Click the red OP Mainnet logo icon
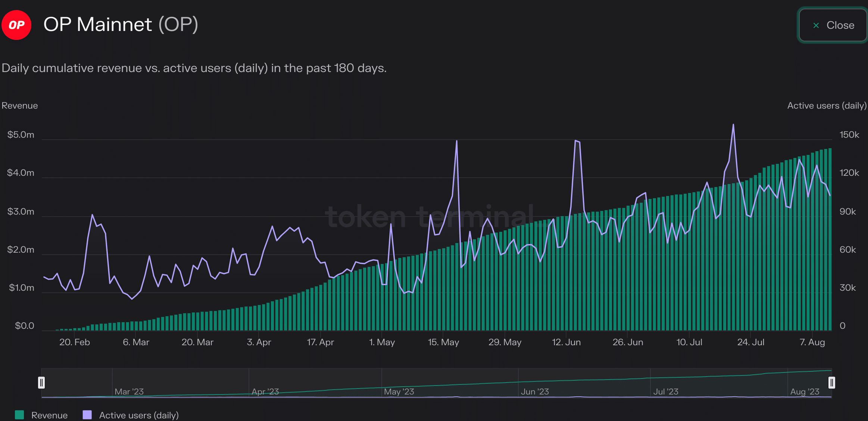Screen dimensions: 868x421 [x=16, y=25]
